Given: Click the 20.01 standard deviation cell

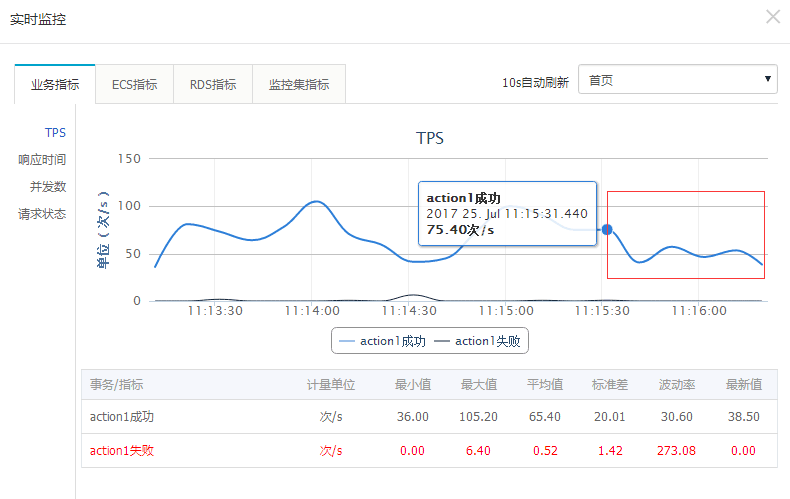Looking at the screenshot, I should 610,417.
